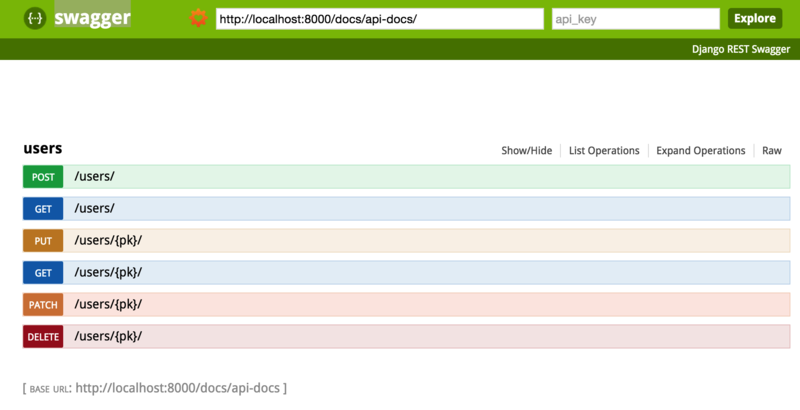Select List Operations for users
This screenshot has width=800, height=410.
(604, 151)
